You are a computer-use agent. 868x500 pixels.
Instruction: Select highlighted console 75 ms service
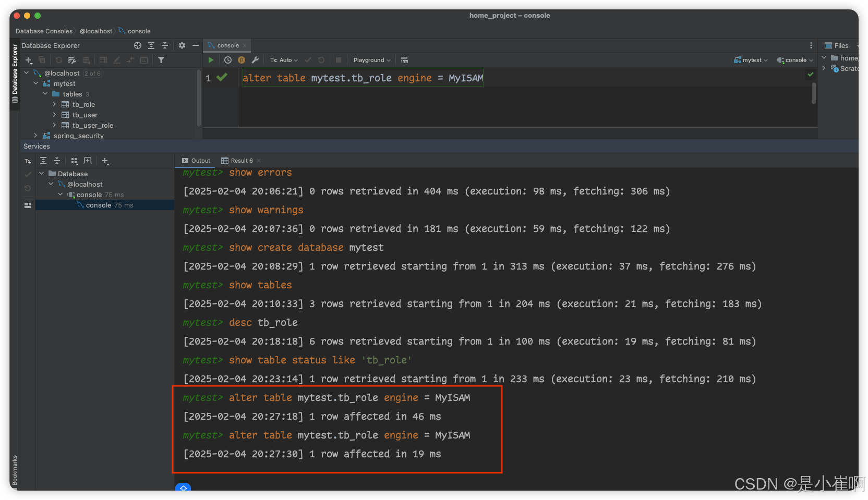[x=105, y=205]
